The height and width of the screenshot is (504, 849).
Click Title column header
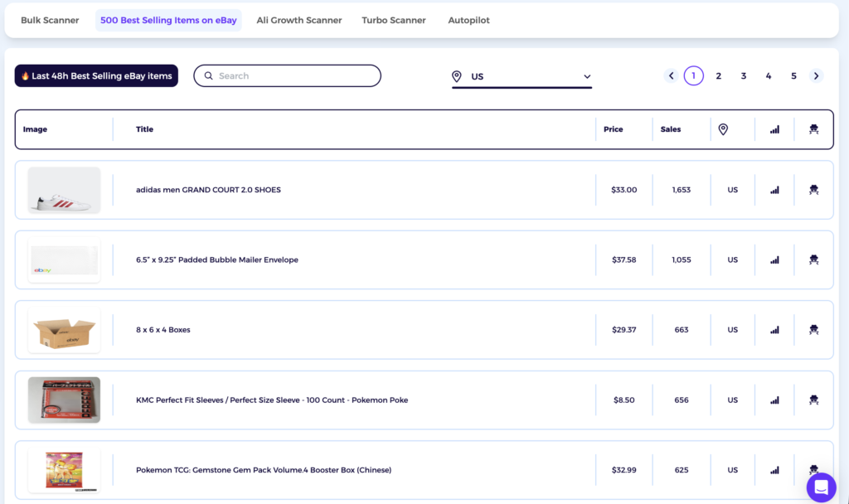144,129
